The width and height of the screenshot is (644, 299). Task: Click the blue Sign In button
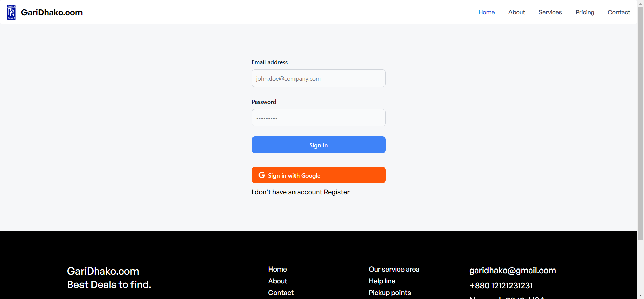pos(319,145)
